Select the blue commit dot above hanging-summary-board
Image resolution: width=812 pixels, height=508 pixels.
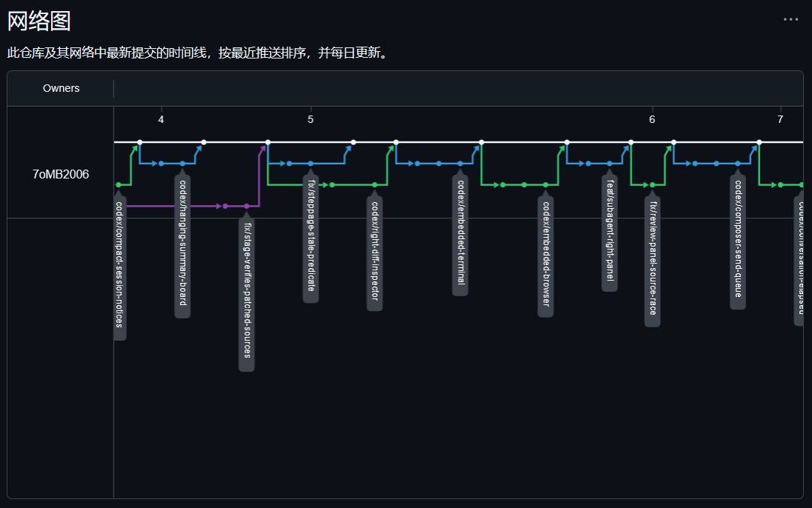[x=182, y=164]
